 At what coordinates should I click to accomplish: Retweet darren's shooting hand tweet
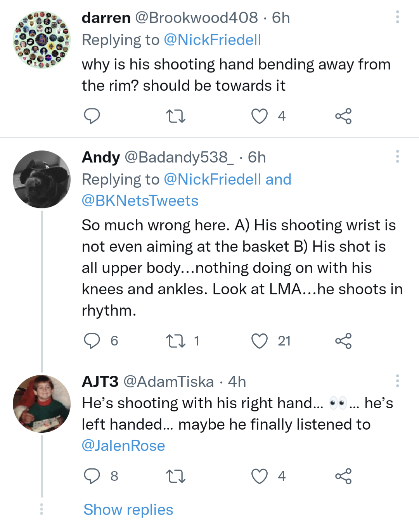pos(175,116)
